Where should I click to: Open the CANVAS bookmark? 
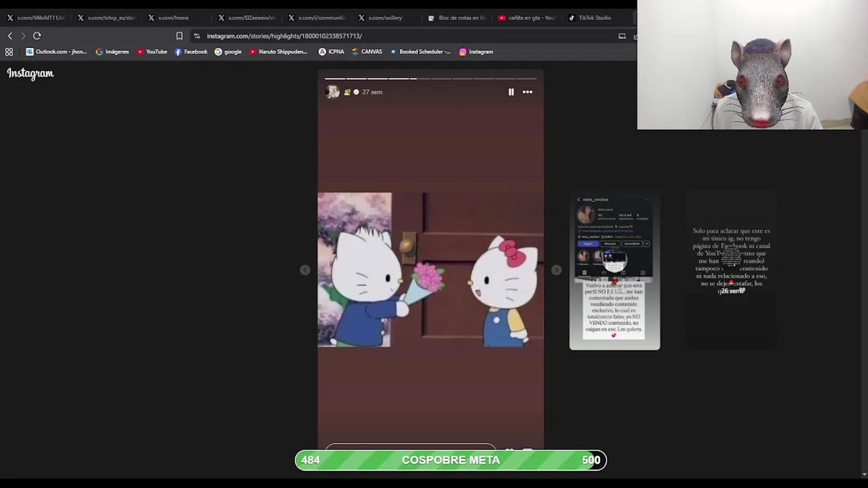click(x=367, y=52)
